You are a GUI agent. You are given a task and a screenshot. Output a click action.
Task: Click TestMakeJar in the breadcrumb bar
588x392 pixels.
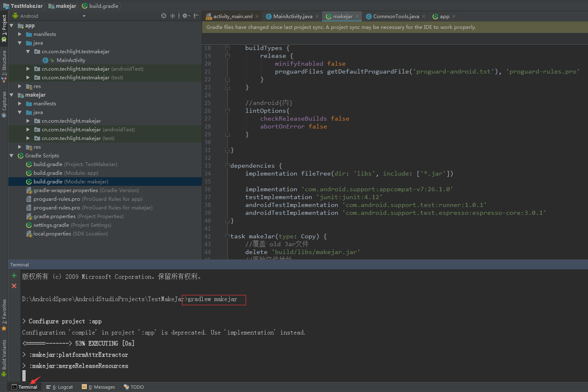tap(23, 6)
